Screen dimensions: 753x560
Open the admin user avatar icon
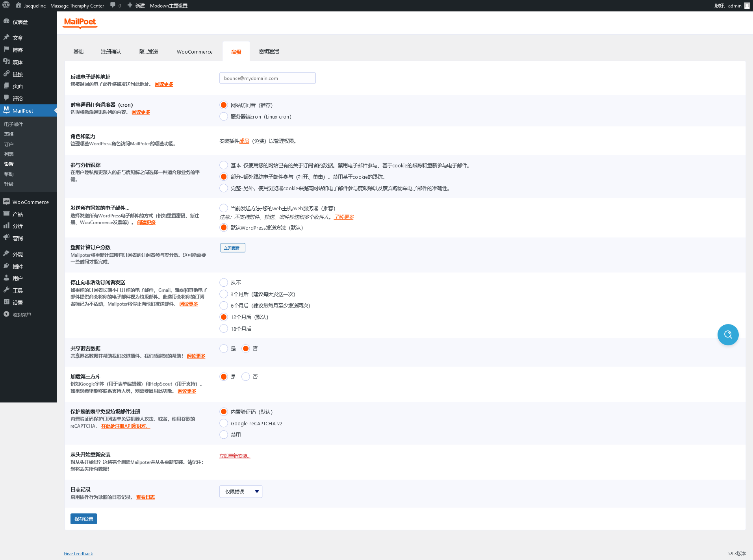[x=747, y=6]
